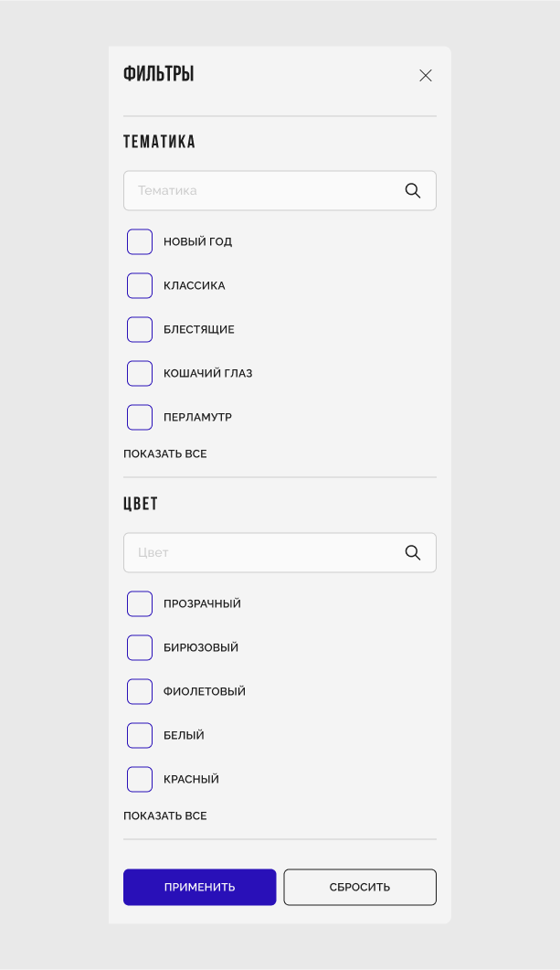Select the Кошачий глаз checkbox
560x970 pixels.
(x=140, y=374)
